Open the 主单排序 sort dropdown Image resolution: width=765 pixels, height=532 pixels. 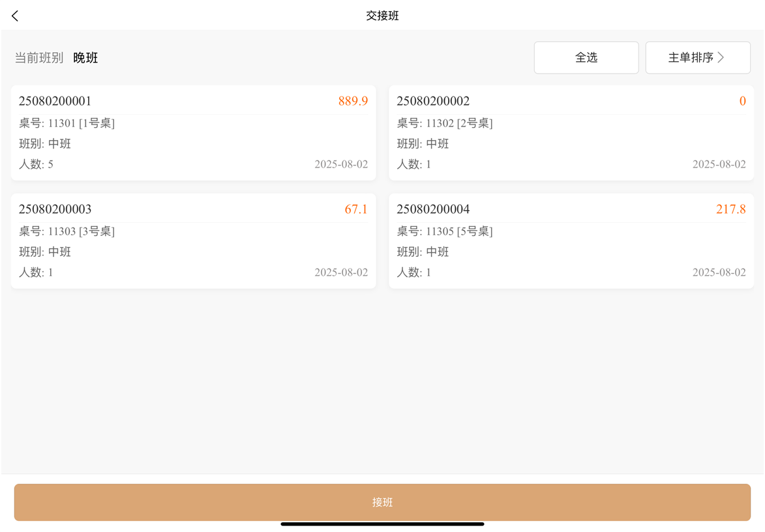691,57
